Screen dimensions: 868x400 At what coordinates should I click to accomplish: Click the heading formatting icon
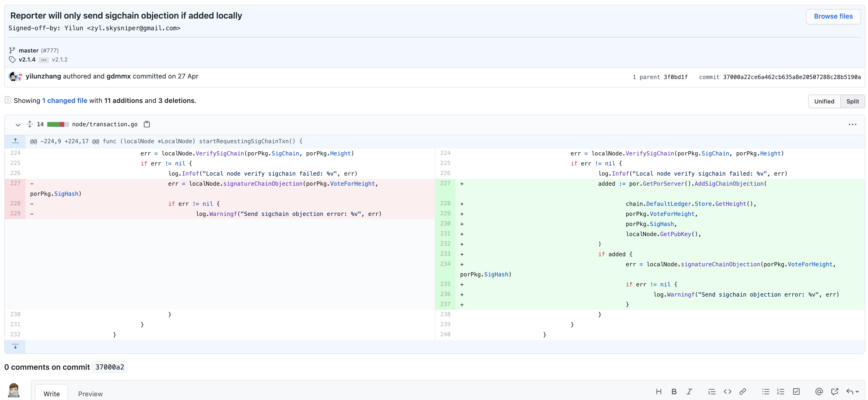point(658,392)
